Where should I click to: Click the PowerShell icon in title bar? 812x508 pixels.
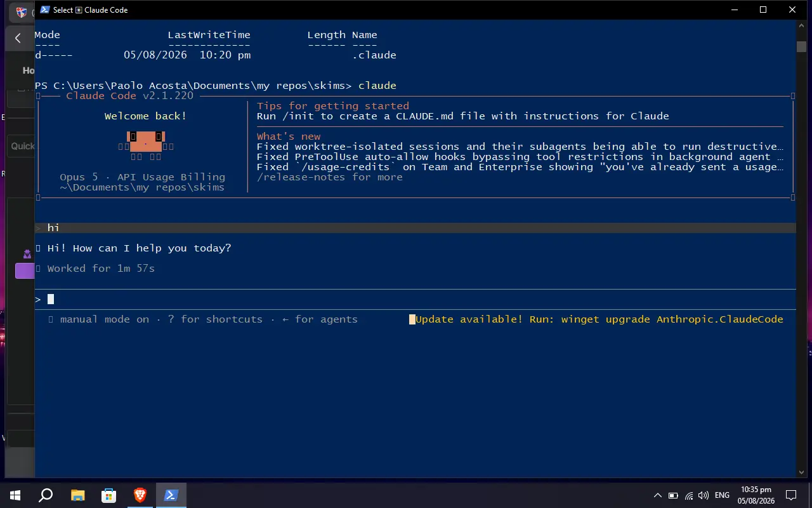pos(45,10)
